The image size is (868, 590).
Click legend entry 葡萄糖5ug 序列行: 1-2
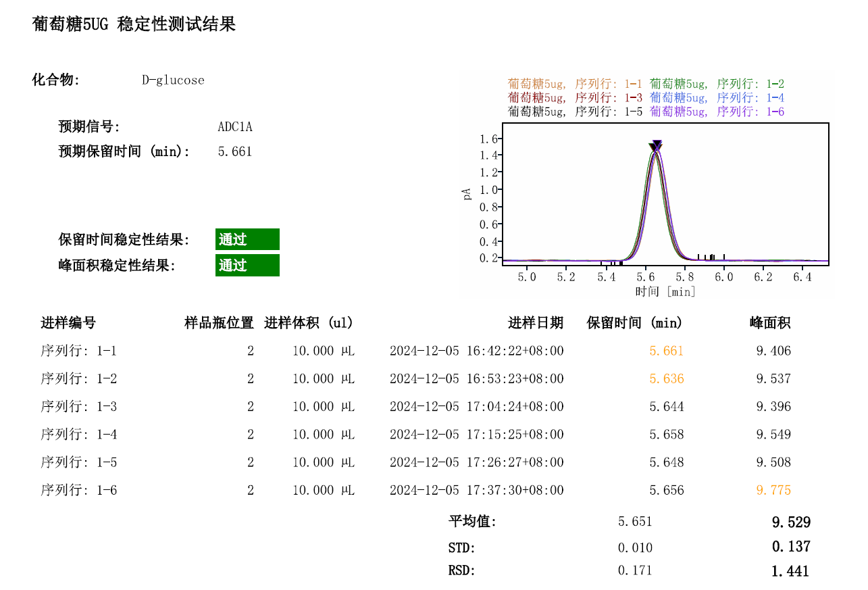pos(717,84)
